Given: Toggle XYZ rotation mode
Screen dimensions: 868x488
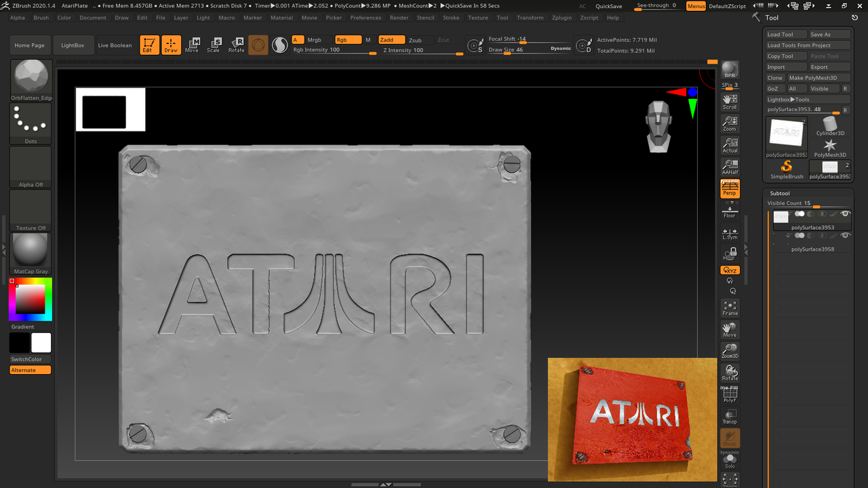Looking at the screenshot, I should coord(730,270).
